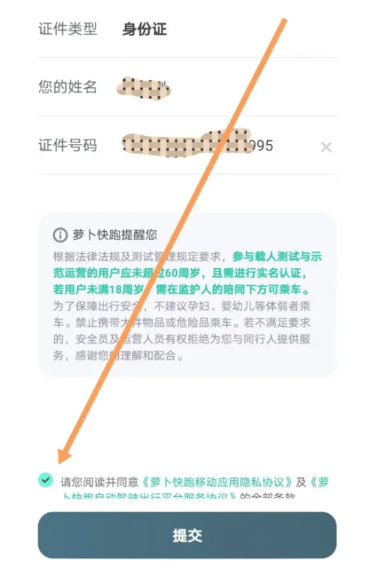Open the 身份证 document type selector
Image resolution: width=392 pixels, height=566 pixels.
pos(145,29)
